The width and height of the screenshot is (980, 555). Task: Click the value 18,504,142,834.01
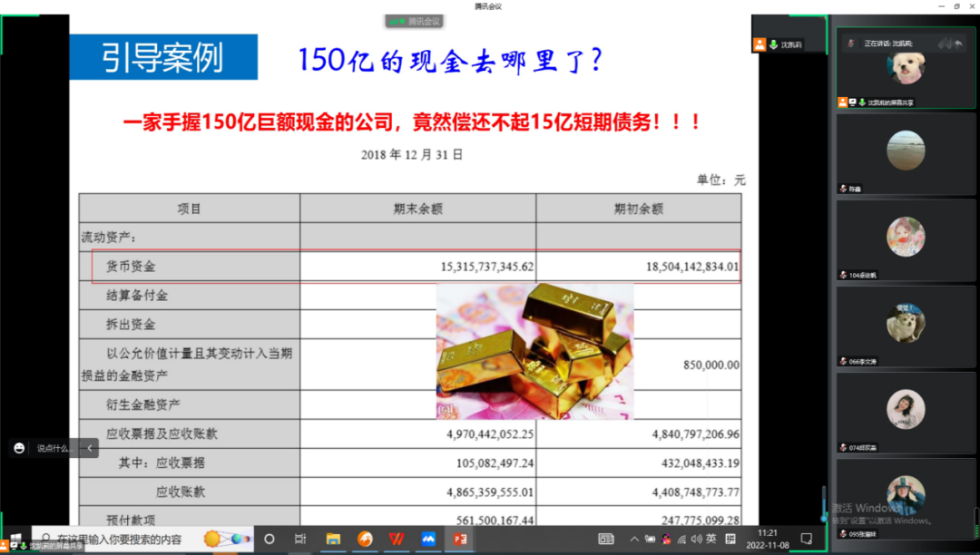tap(692, 267)
